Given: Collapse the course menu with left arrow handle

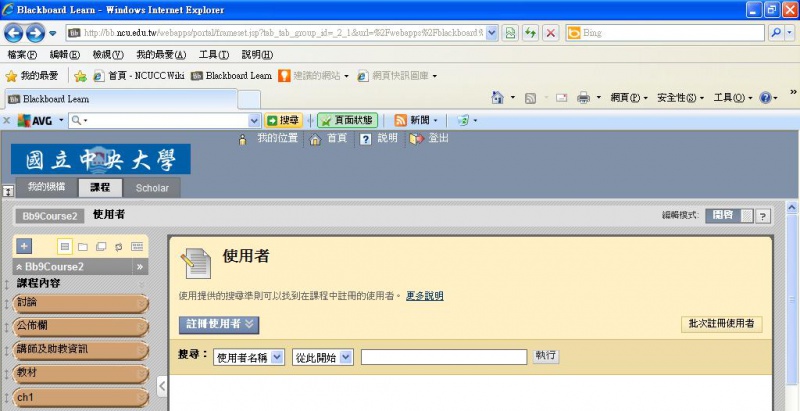Looking at the screenshot, I should point(162,384).
